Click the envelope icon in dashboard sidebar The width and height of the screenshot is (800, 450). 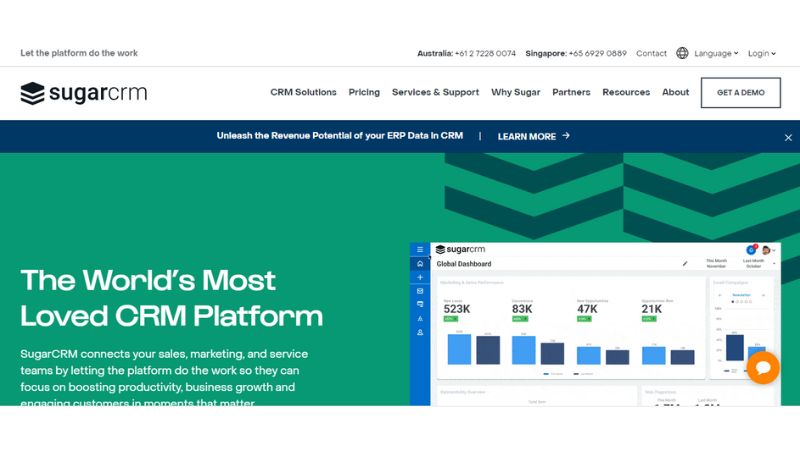[x=420, y=291]
